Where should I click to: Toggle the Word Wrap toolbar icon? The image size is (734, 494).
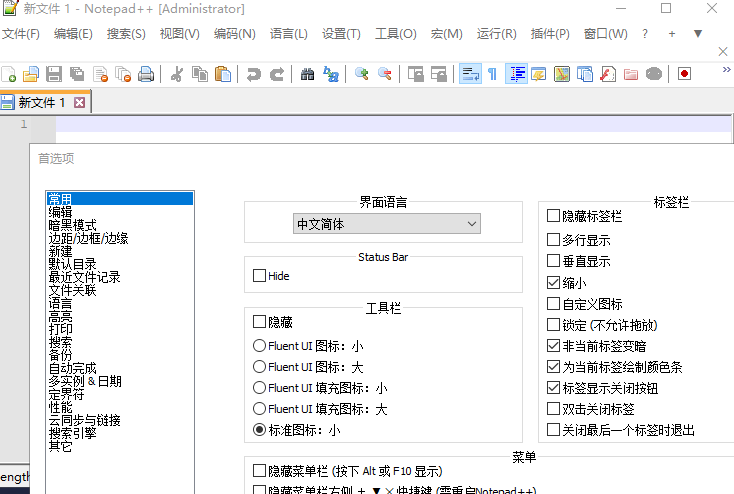pyautogui.click(x=470, y=74)
